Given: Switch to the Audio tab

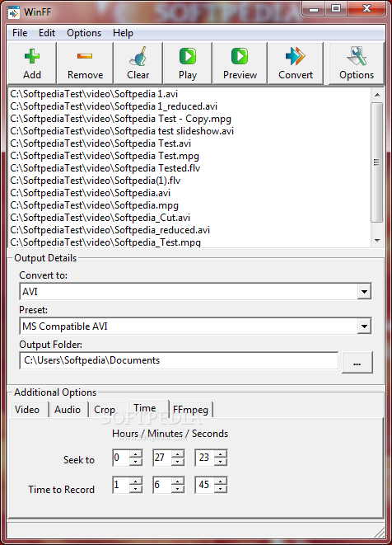Looking at the screenshot, I should [68, 410].
